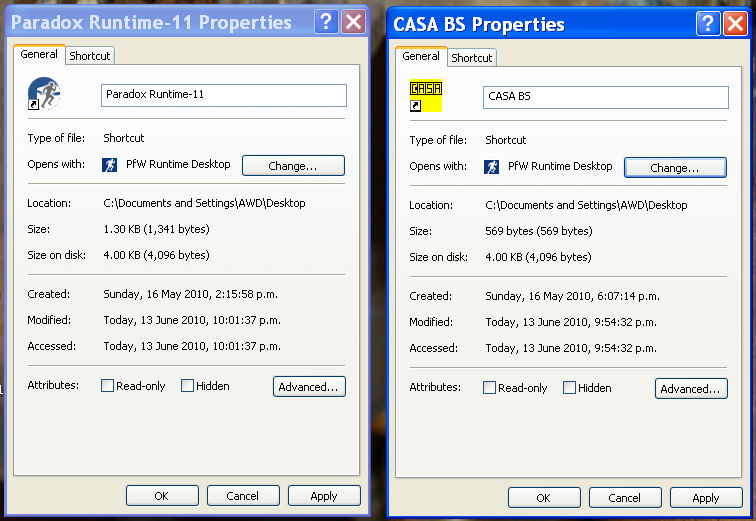Close the CASA BS Properties window
Viewport: 756px width, 521px height.
735,24
